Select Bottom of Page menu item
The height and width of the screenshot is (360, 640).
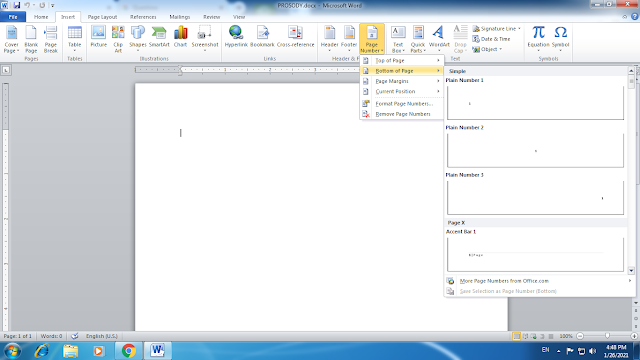pos(402,71)
